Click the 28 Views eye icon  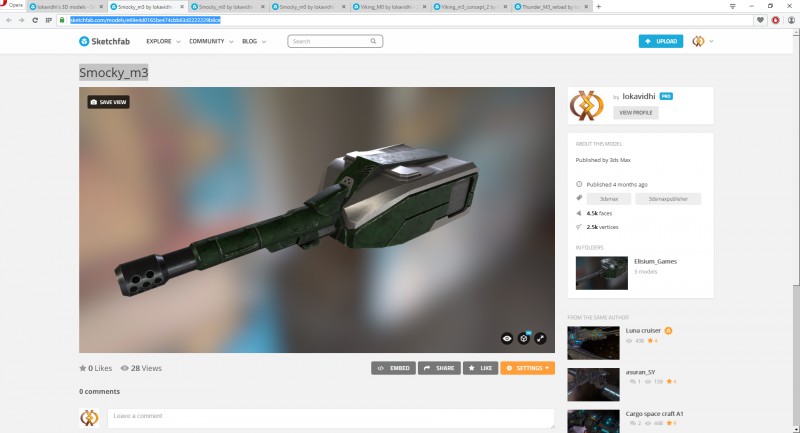(x=124, y=368)
